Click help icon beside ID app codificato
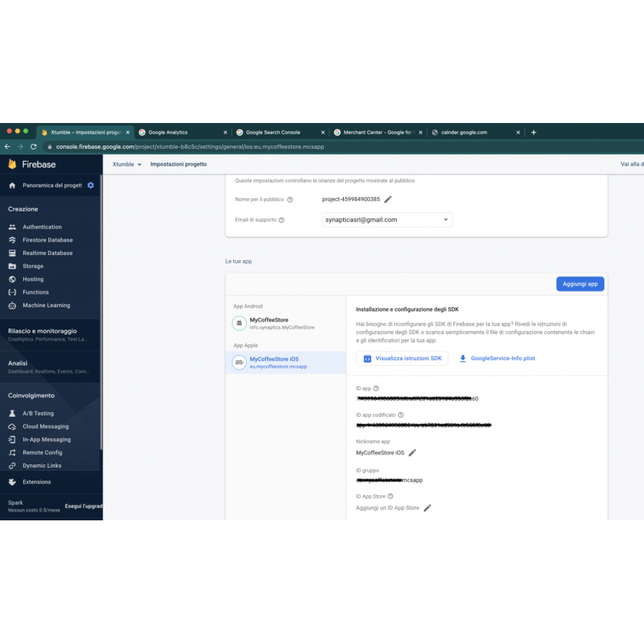Image resolution: width=644 pixels, height=644 pixels. pos(401,415)
